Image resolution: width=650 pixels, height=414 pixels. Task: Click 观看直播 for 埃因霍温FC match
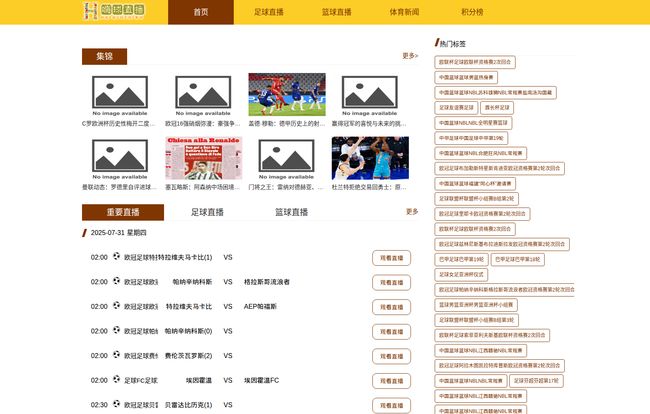coord(391,381)
